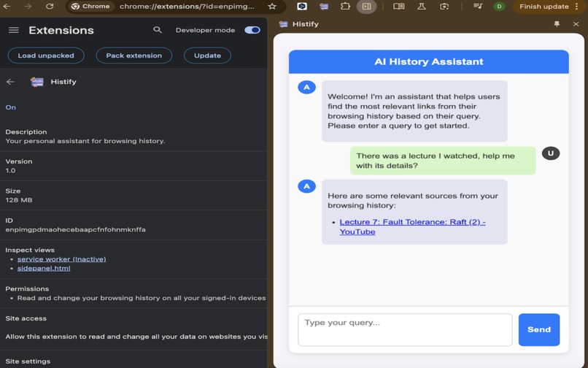Toggle the side panel toolbar button
The image size is (588, 368).
point(366,7)
